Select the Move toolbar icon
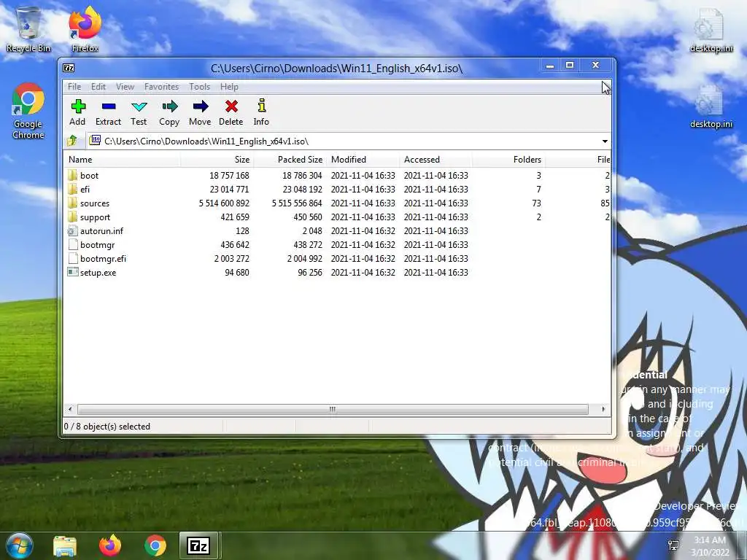747x560 pixels. click(201, 106)
